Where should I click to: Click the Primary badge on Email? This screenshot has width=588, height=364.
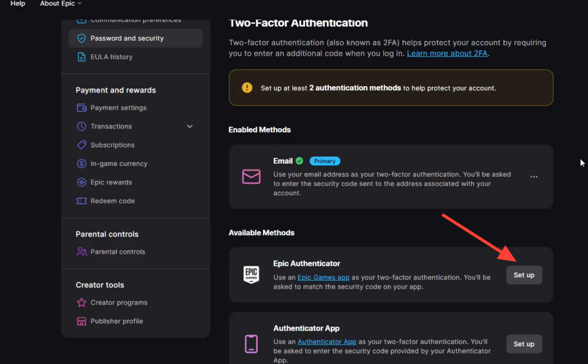click(325, 161)
